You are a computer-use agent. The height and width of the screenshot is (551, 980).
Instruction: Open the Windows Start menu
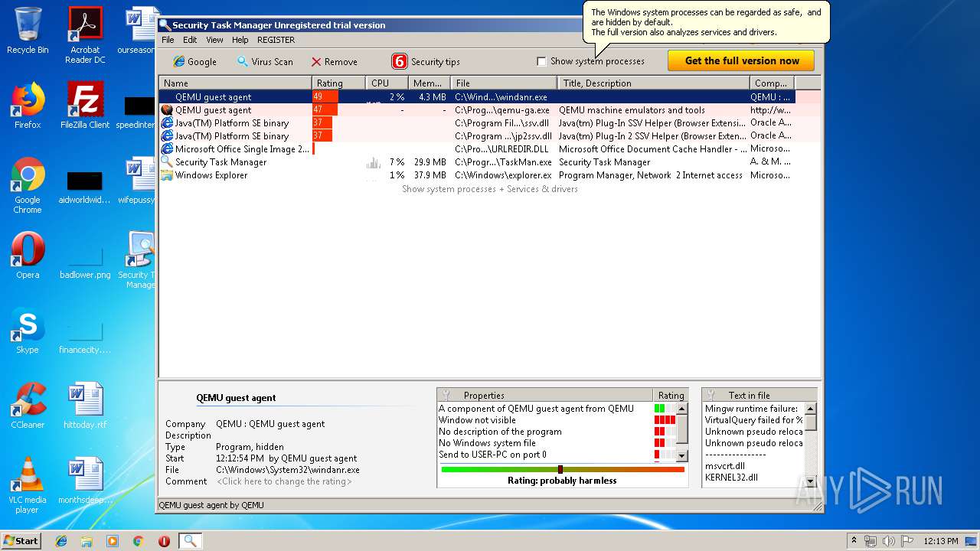click(21, 540)
